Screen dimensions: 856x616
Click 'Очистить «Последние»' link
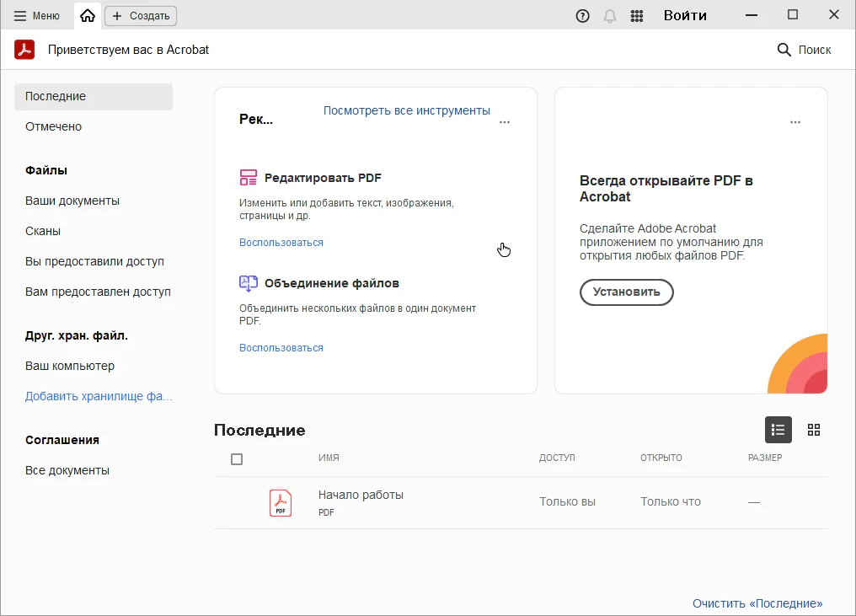tap(757, 603)
